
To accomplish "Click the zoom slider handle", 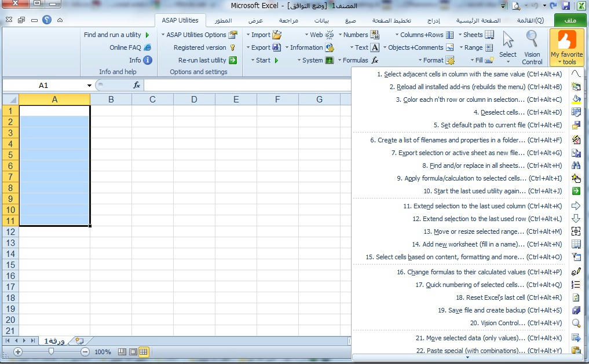I will (51, 352).
